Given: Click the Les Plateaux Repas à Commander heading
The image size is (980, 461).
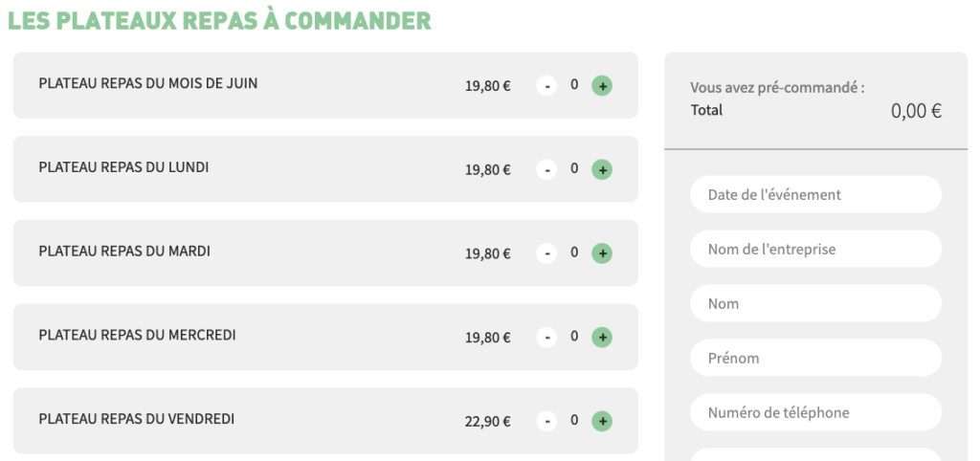Looking at the screenshot, I should tap(219, 20).
